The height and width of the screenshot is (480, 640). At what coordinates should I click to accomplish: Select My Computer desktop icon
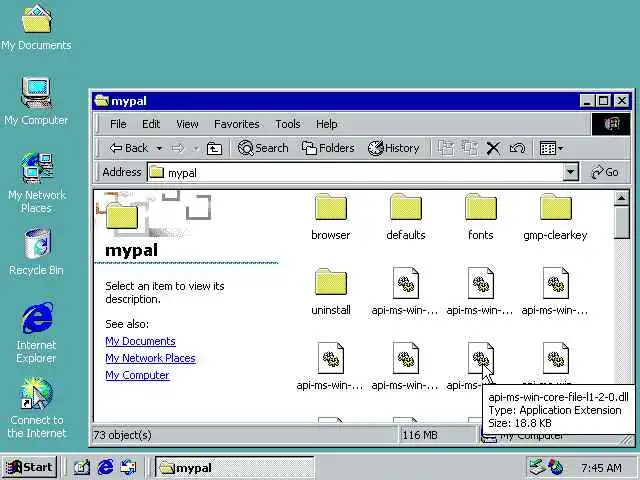tap(36, 101)
